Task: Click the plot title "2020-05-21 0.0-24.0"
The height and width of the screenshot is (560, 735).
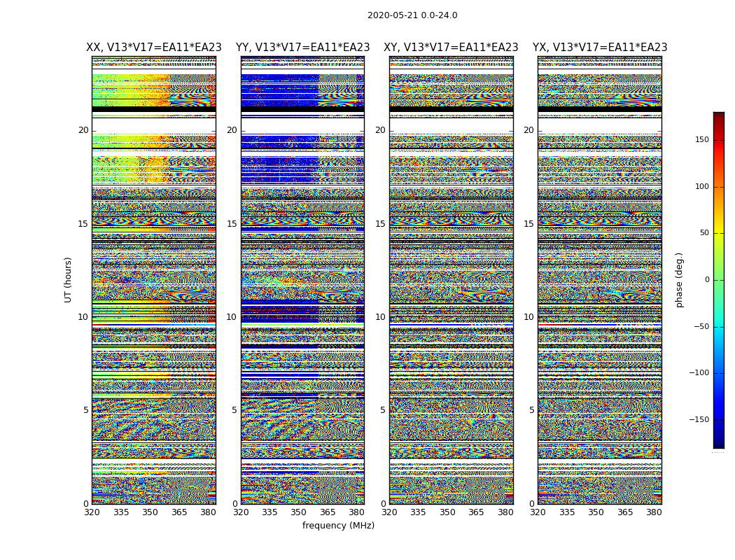Action: tap(412, 15)
